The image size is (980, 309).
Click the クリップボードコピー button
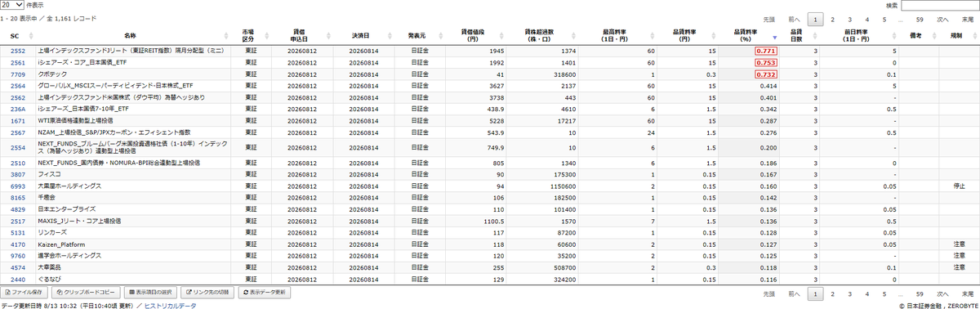point(86,292)
